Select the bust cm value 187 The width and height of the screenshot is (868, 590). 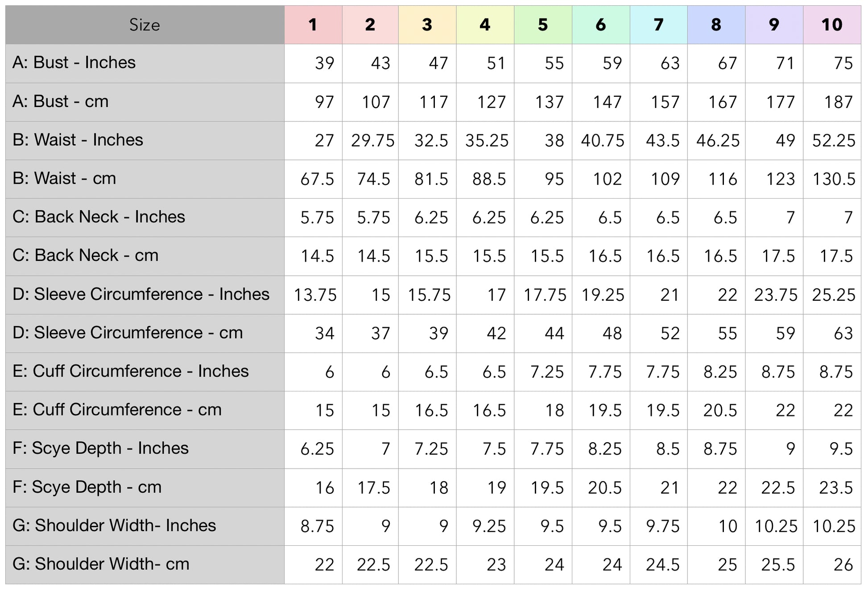pos(838,102)
